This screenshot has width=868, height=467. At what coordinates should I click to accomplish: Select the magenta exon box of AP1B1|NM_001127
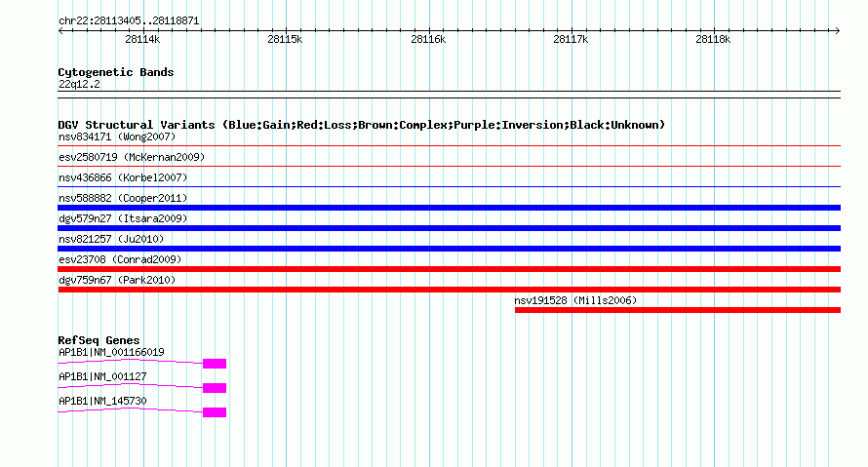215,388
